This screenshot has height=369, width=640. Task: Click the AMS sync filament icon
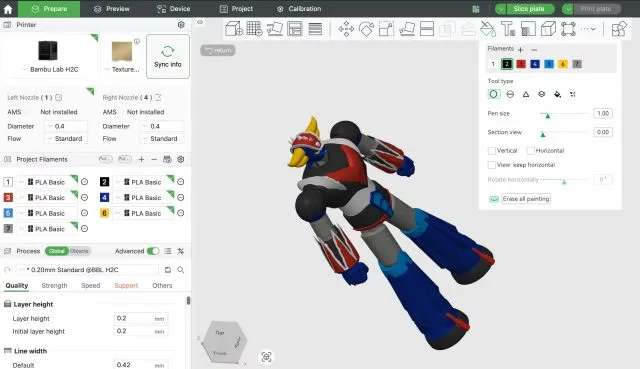coord(167,160)
